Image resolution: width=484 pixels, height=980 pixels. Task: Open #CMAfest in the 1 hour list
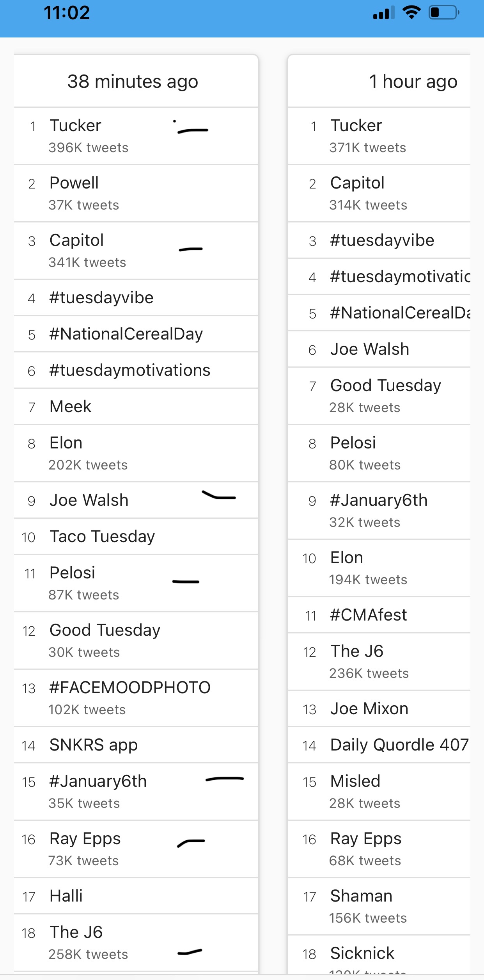click(379, 615)
